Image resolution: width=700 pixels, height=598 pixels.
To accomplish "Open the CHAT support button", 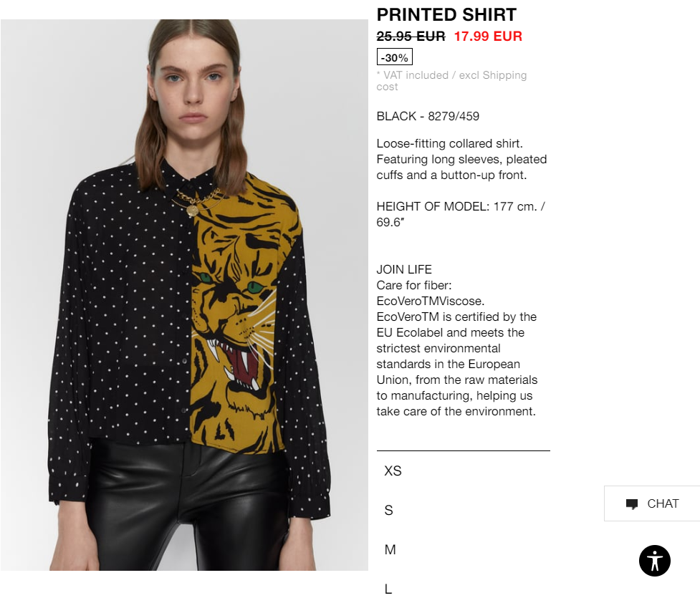I will coord(652,503).
